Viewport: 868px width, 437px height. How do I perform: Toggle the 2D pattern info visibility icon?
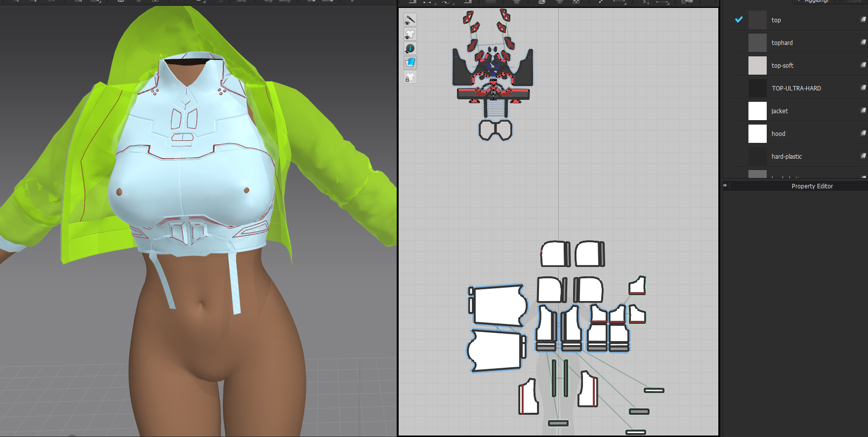(410, 48)
